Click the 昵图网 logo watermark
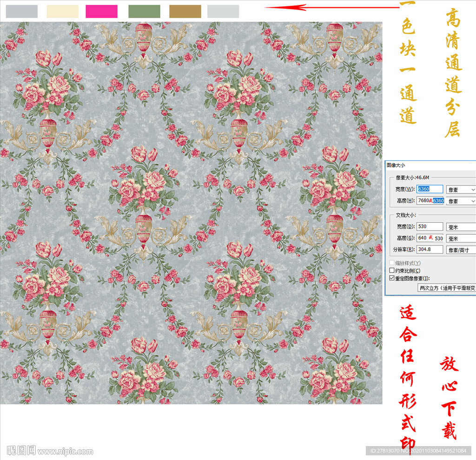This screenshot has width=476, height=460. (x=21, y=450)
